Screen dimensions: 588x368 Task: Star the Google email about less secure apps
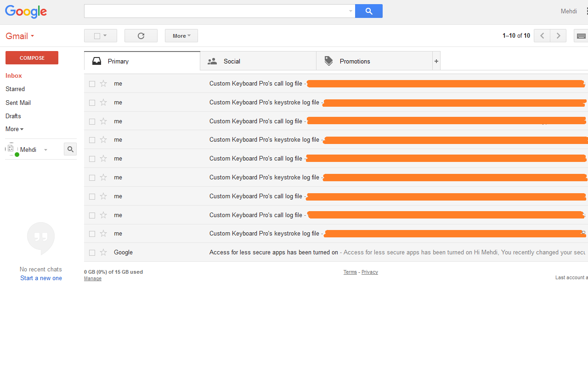103,252
